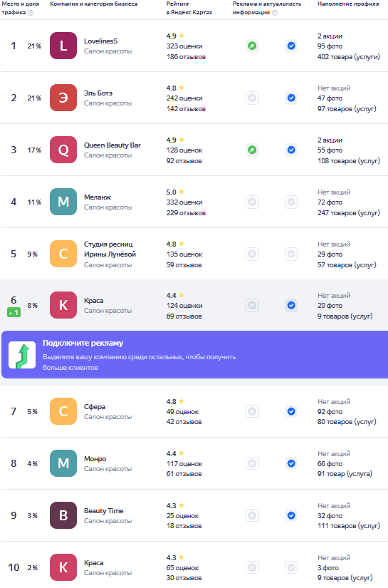Viewport: 388px width, 588px height.
Task: Click the inactive advertising icon for the Краса row ranked 10
Action: [253, 567]
